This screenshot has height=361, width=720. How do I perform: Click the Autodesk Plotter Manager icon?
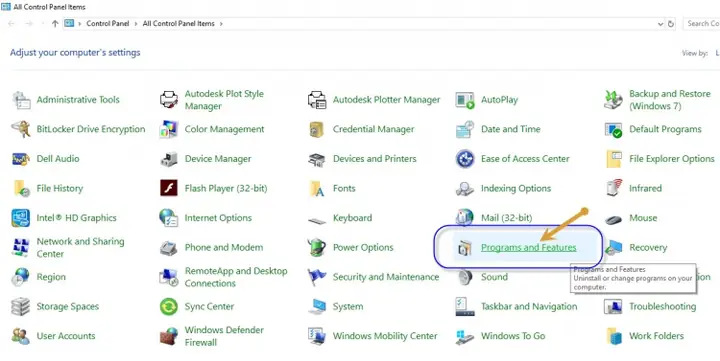coord(317,100)
